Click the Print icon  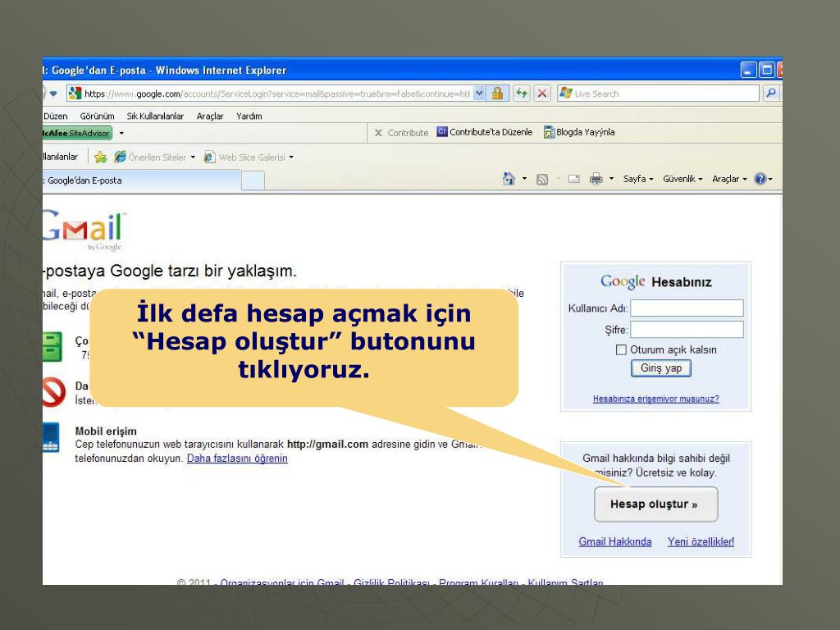(596, 179)
